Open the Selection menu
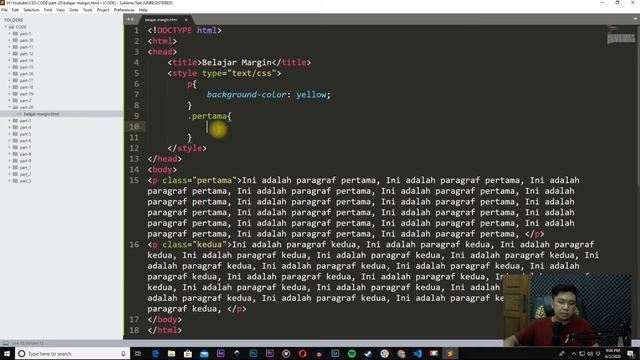Screen dimensions: 640x360 [31, 10]
